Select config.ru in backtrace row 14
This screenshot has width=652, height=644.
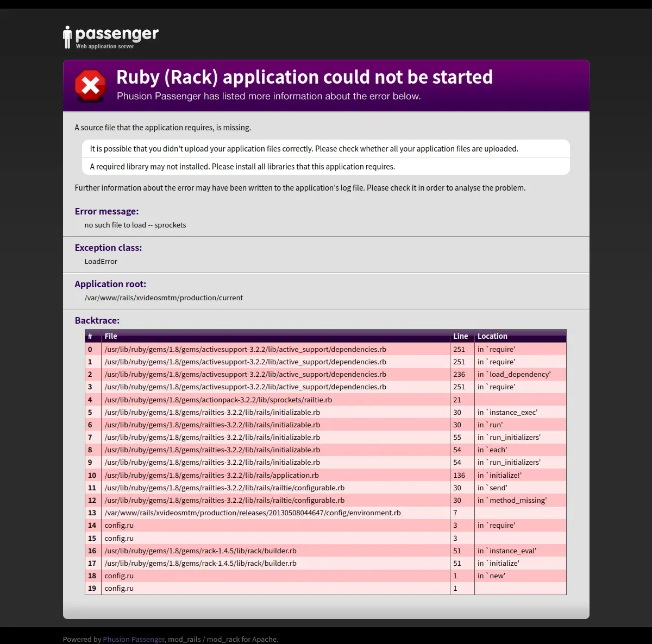coord(119,525)
